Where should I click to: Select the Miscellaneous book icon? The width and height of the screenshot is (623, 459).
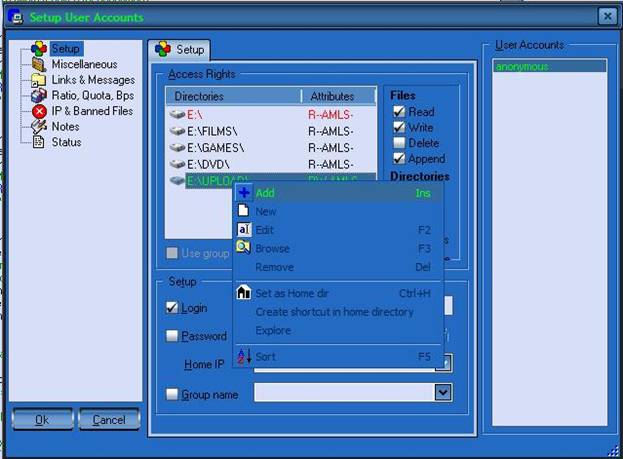tap(40, 65)
